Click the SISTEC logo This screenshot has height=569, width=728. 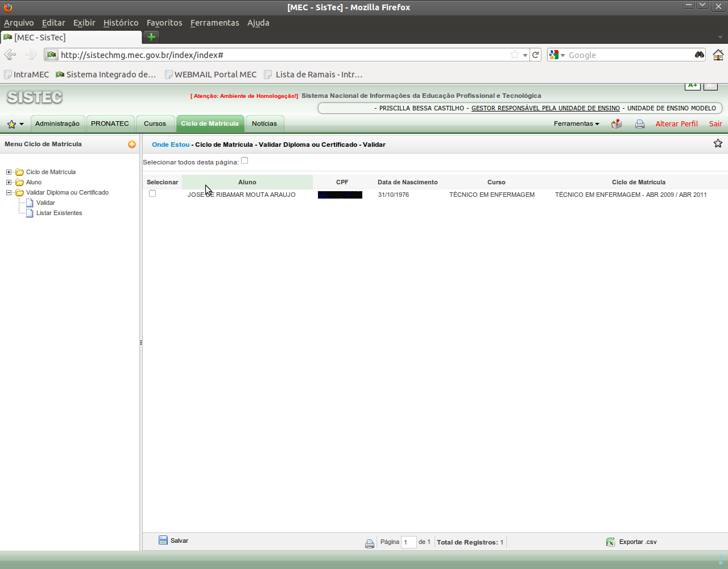[x=35, y=97]
